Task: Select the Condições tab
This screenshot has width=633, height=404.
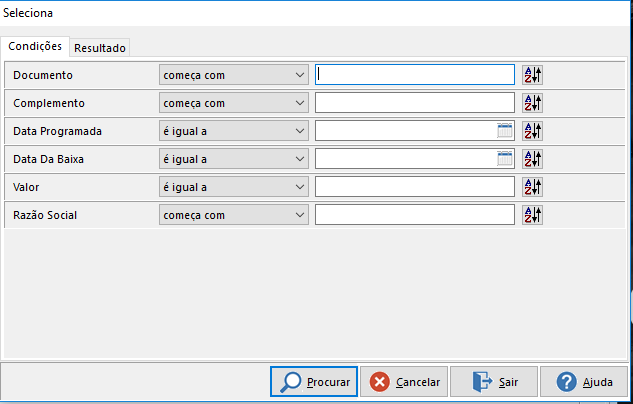Action: 35,46
